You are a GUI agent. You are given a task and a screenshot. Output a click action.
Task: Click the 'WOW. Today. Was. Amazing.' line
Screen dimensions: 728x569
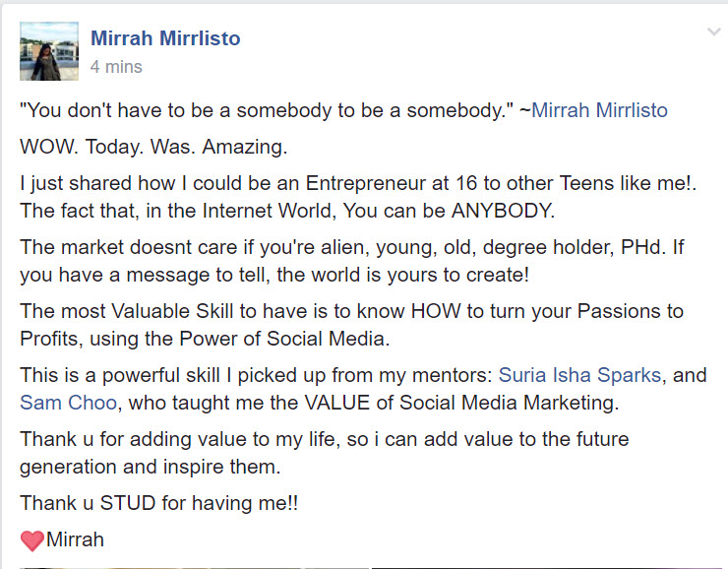click(153, 147)
